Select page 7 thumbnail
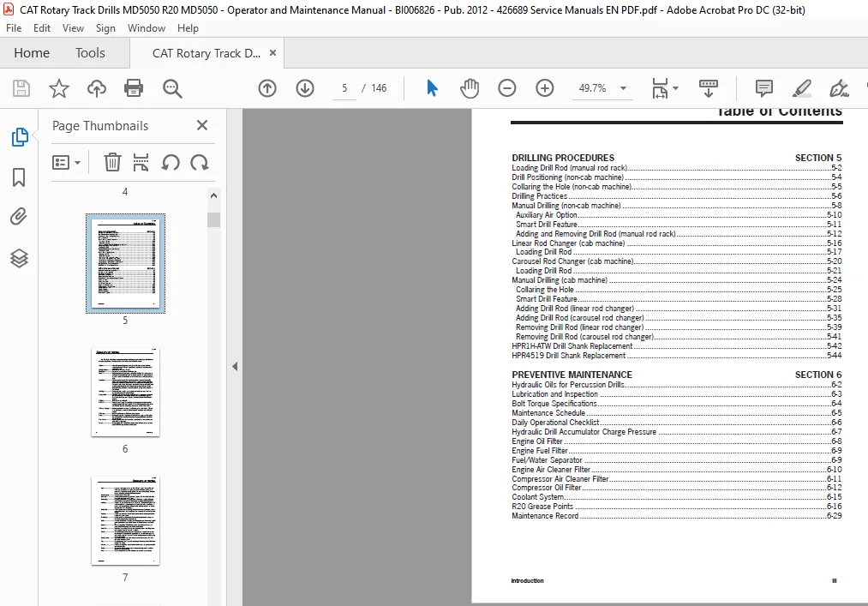 125,520
